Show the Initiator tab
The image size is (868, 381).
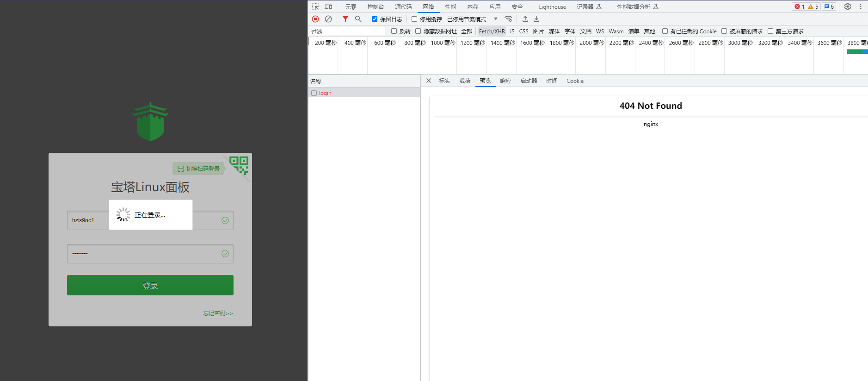click(529, 81)
